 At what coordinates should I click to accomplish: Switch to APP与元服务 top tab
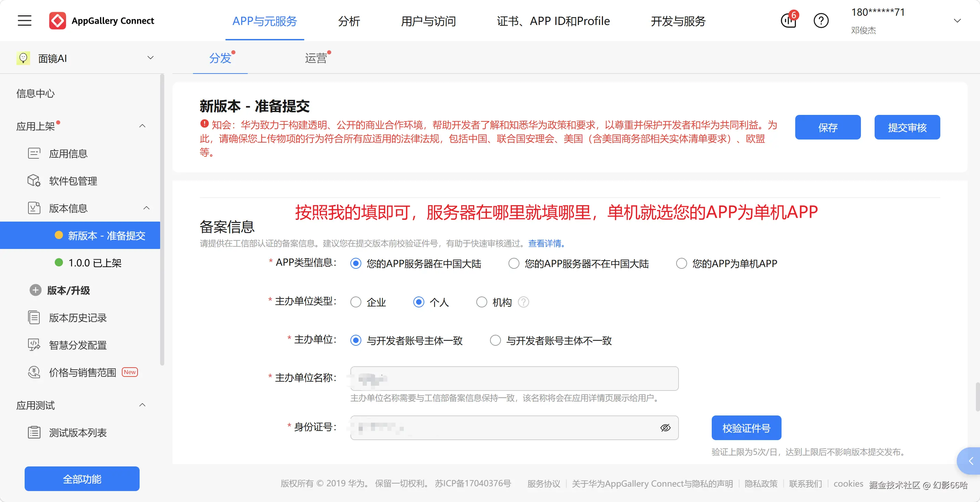point(265,21)
